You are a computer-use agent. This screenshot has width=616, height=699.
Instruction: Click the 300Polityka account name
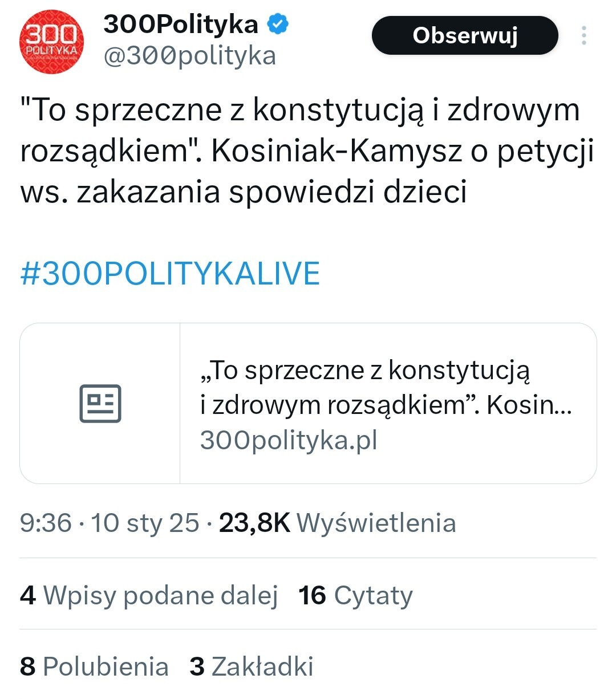tap(181, 25)
